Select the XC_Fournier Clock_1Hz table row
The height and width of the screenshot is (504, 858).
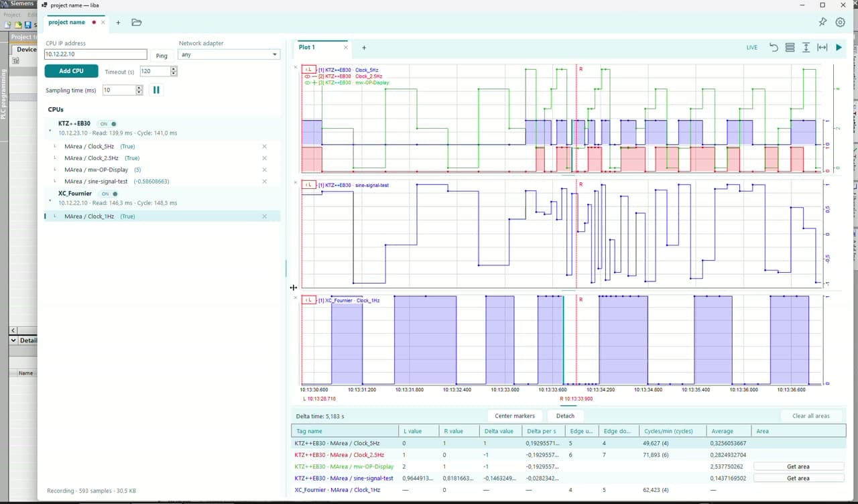568,490
